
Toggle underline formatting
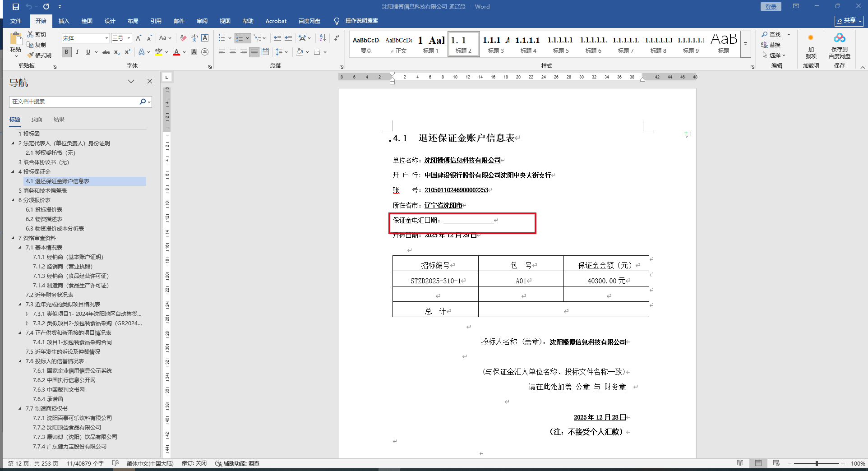88,52
